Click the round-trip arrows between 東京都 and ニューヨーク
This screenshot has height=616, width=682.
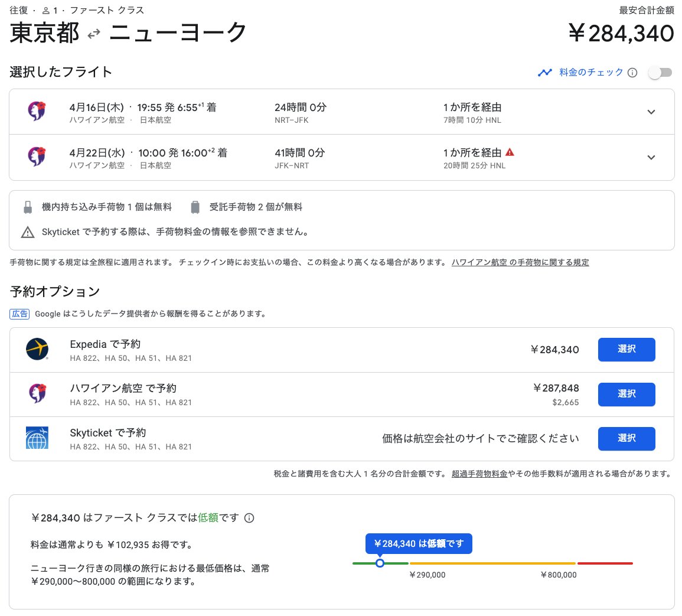94,34
